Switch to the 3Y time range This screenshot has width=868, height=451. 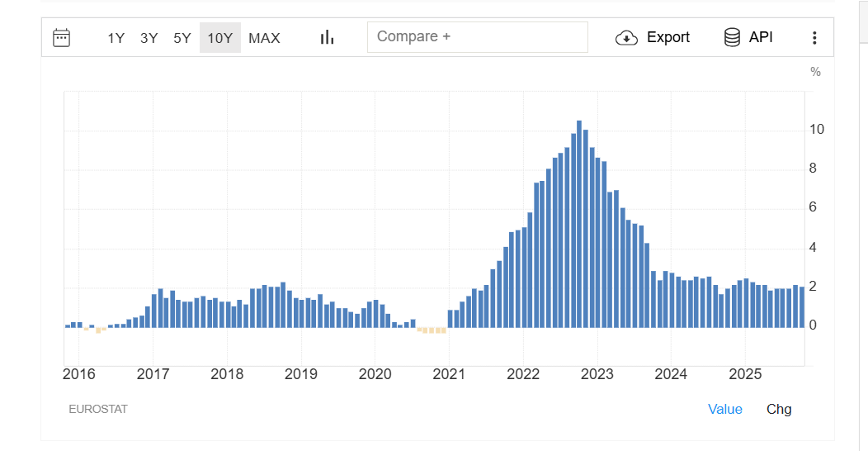(149, 38)
